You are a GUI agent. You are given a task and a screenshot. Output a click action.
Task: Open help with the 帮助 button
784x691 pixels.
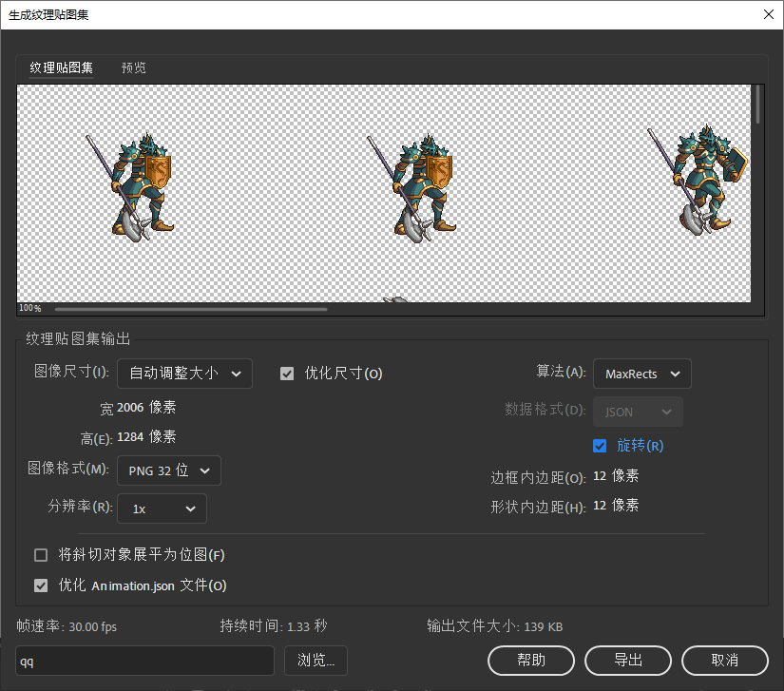point(531,661)
